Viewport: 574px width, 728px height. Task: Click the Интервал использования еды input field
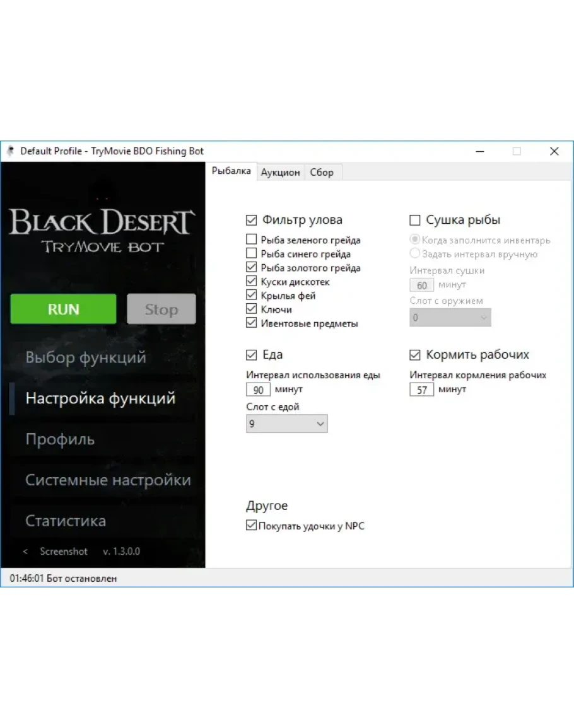pos(258,390)
